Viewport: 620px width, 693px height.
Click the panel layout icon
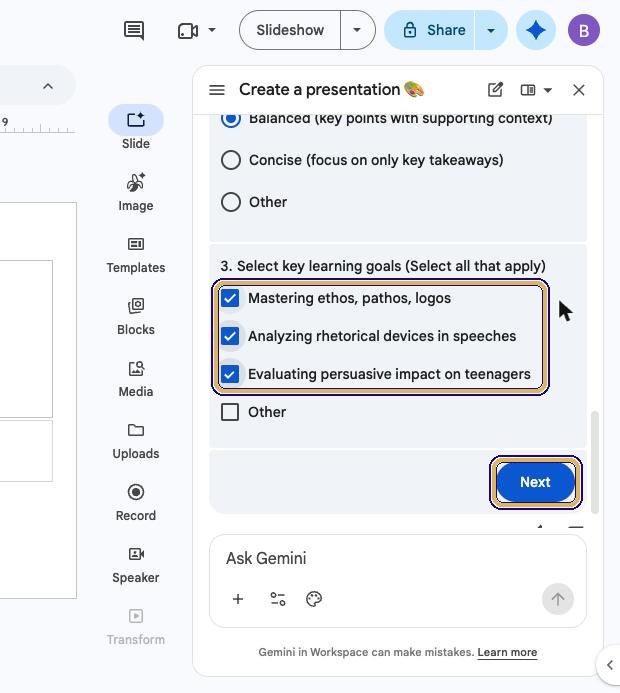528,90
